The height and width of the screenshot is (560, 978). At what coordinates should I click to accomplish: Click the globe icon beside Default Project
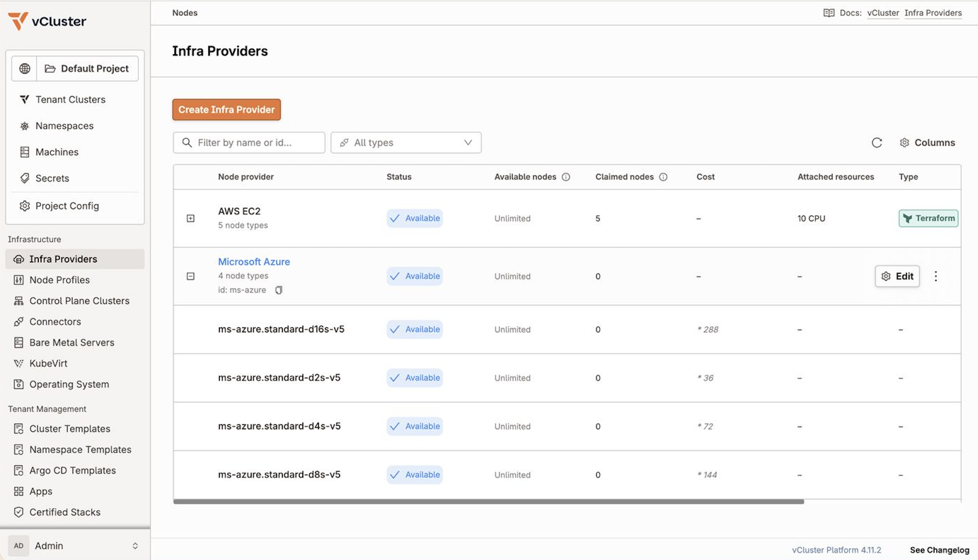click(x=24, y=68)
